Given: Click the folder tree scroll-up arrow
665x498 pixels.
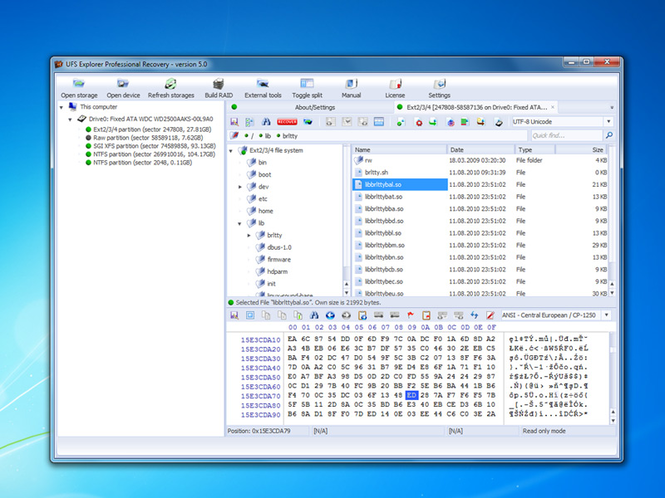Looking at the screenshot, I should (x=346, y=284).
